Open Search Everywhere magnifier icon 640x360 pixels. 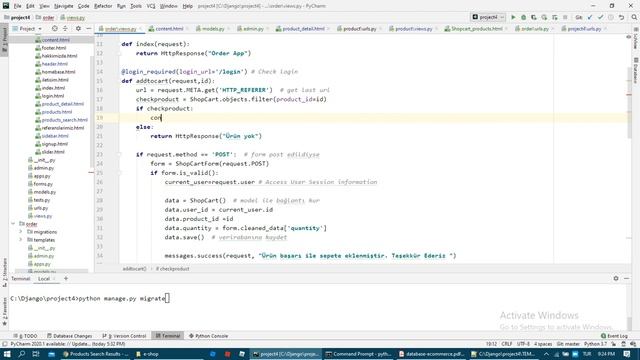point(634,18)
